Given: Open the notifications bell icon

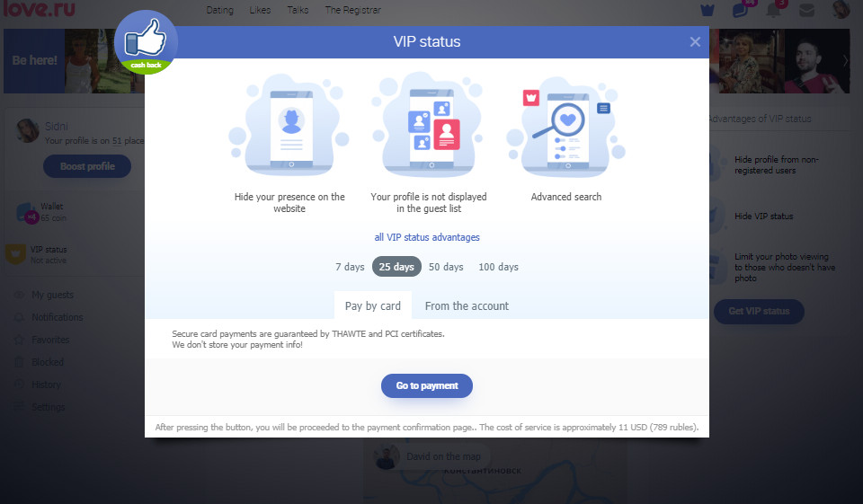Looking at the screenshot, I should tap(773, 11).
